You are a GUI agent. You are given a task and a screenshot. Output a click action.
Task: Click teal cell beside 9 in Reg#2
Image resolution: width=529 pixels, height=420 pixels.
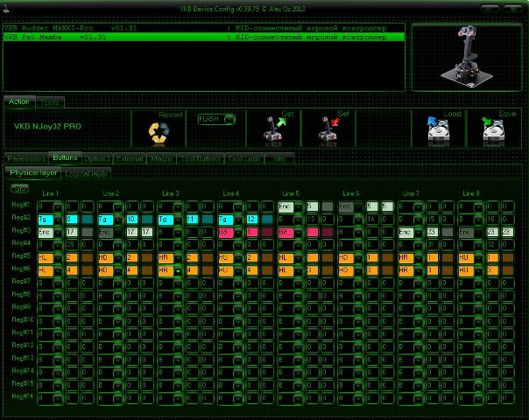pos(88,220)
